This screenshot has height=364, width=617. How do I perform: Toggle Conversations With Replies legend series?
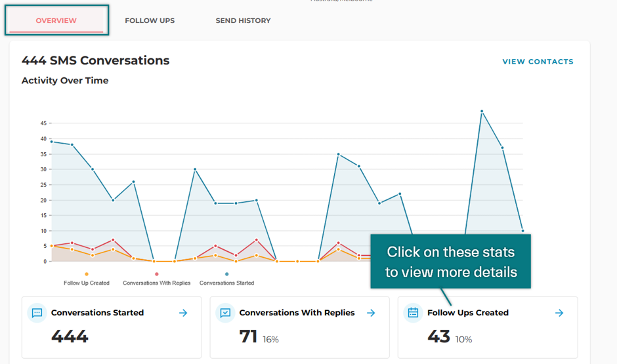coord(157,279)
